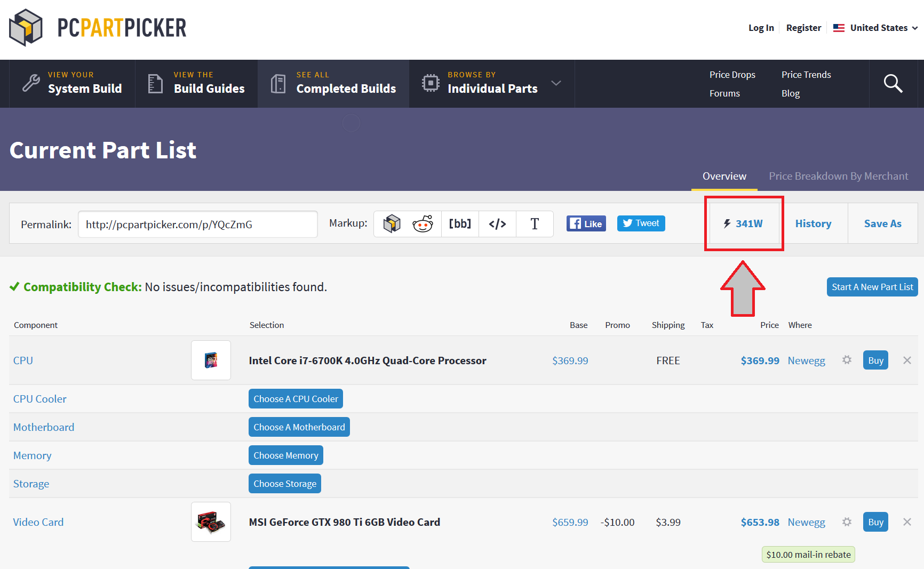Choose the plain text T markup
This screenshot has width=924, height=569.
click(x=535, y=224)
